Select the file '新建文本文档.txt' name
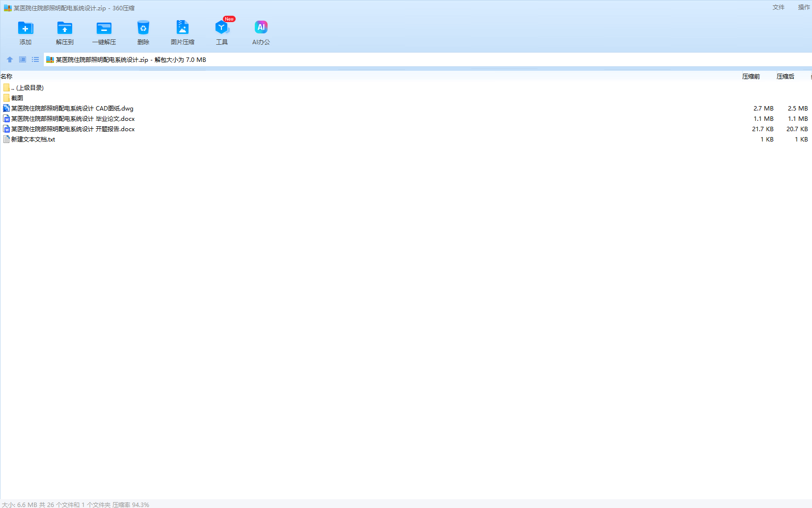The height and width of the screenshot is (508, 812). pos(33,139)
